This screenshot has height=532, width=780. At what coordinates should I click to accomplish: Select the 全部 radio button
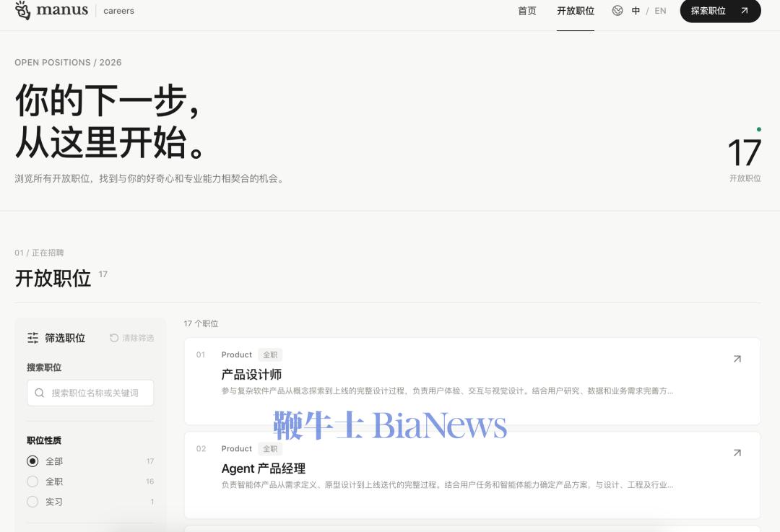pyautogui.click(x=32, y=461)
